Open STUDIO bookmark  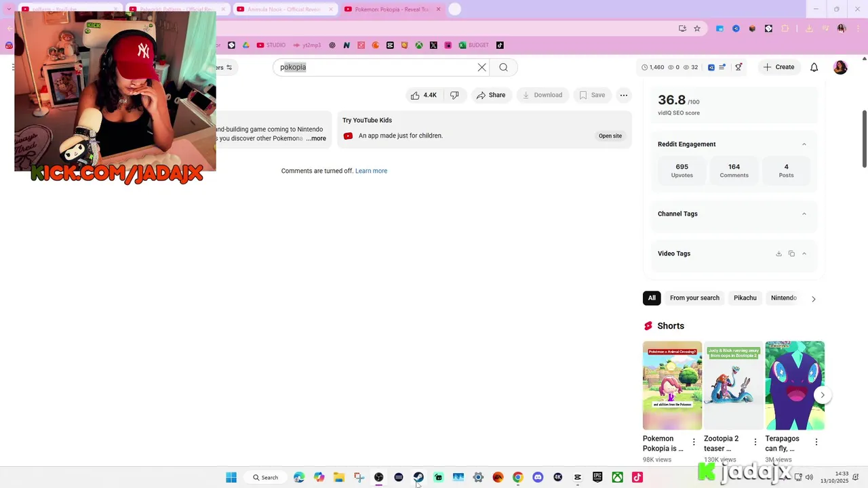(x=271, y=45)
